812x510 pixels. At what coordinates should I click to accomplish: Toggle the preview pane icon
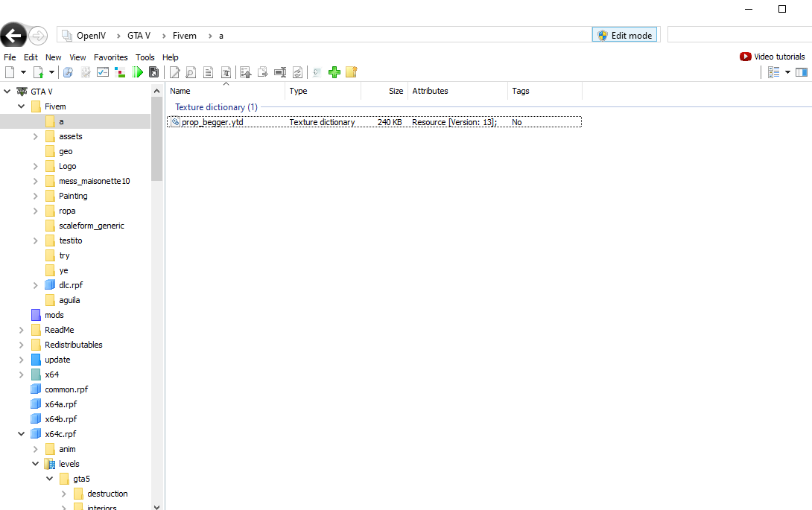[x=802, y=72]
